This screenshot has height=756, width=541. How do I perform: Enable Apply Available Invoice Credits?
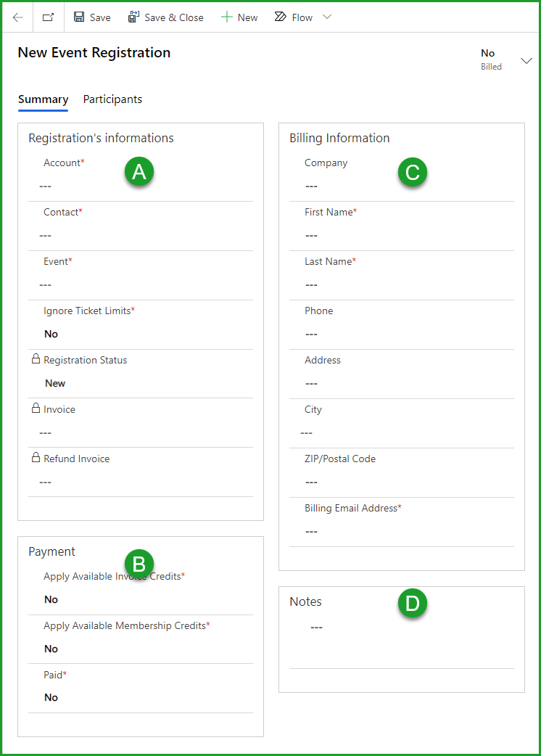click(x=50, y=599)
